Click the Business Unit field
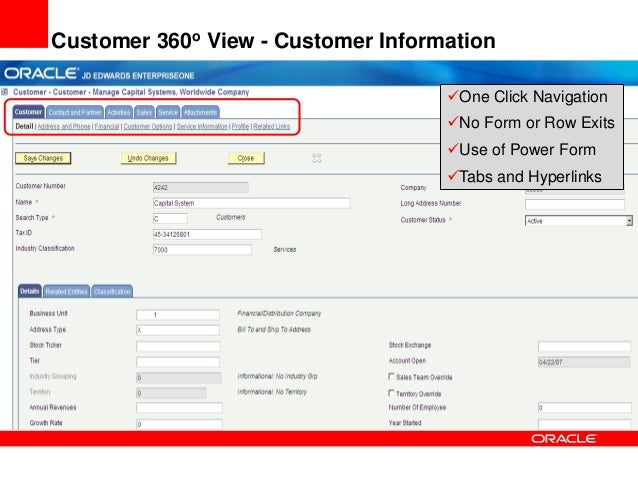Screen dimensions: 638x479 [178, 315]
